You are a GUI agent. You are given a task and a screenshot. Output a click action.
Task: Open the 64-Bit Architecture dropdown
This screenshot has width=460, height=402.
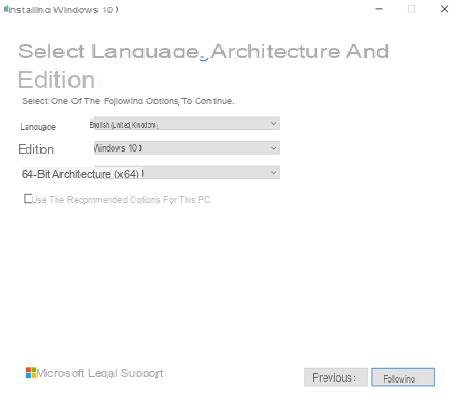pyautogui.click(x=187, y=172)
